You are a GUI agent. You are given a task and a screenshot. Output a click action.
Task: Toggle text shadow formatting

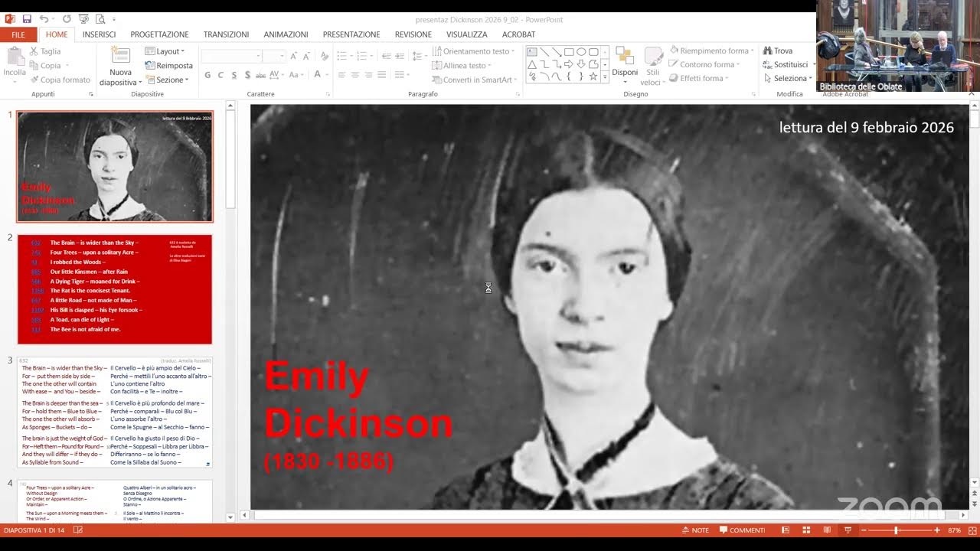point(247,75)
